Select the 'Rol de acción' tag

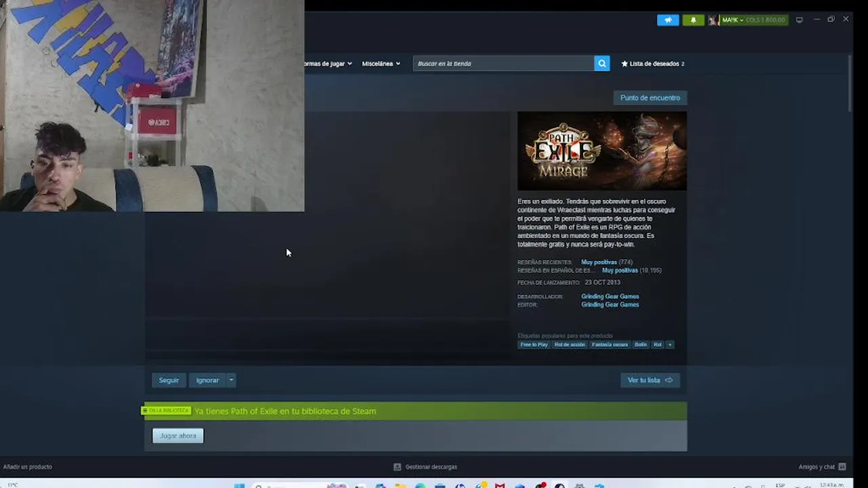coord(570,345)
